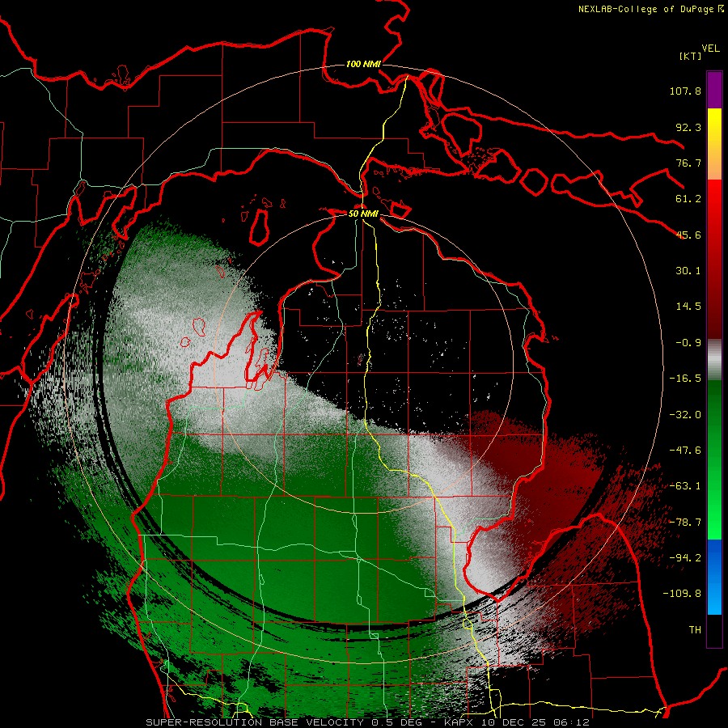728x728 pixels.
Task: Click the purple top segment of velocity color bar
Action: coord(714,91)
